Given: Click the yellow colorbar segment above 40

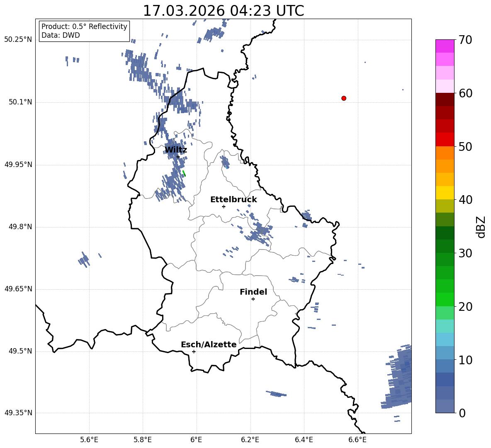Looking at the screenshot, I should tap(445, 193).
